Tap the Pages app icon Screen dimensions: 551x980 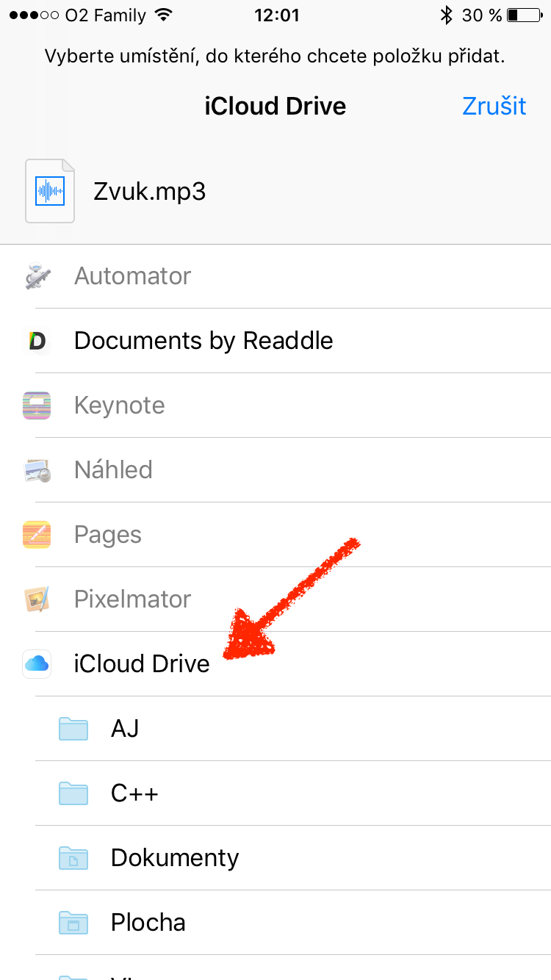pos(37,535)
